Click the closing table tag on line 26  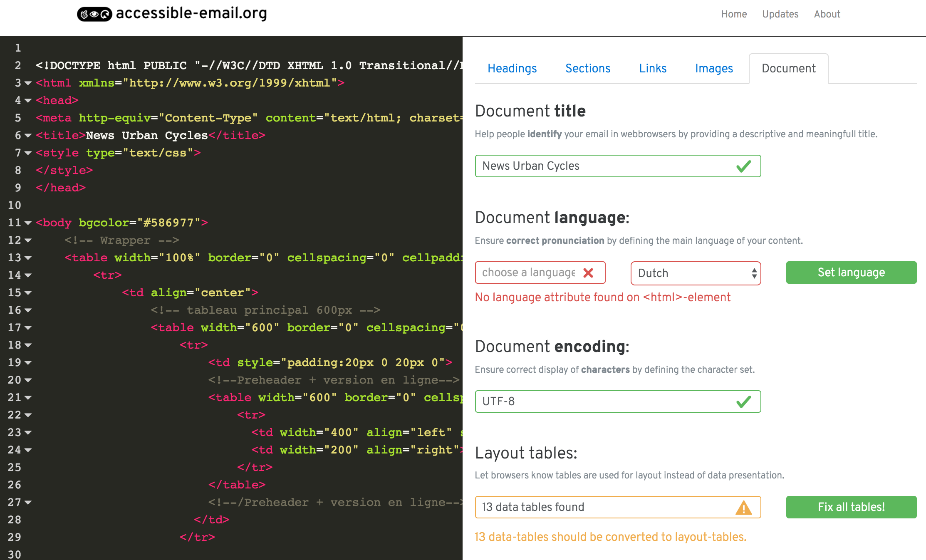coord(237,485)
